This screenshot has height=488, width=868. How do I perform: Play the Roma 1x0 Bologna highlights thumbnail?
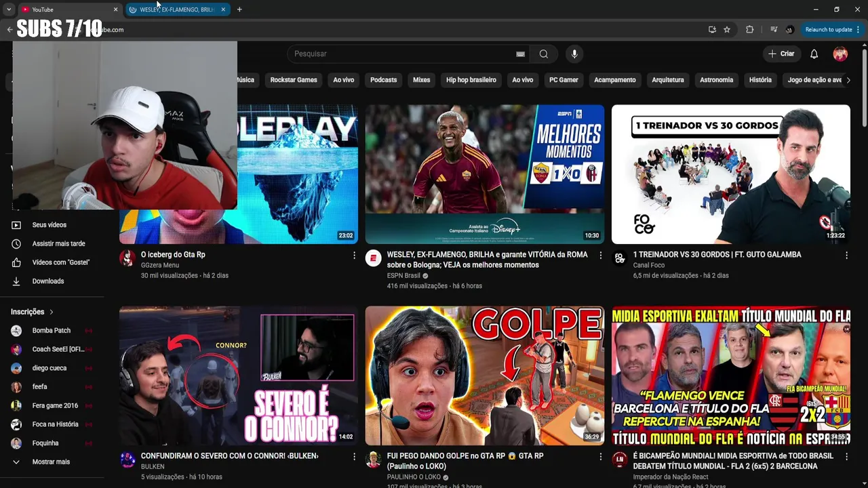485,174
